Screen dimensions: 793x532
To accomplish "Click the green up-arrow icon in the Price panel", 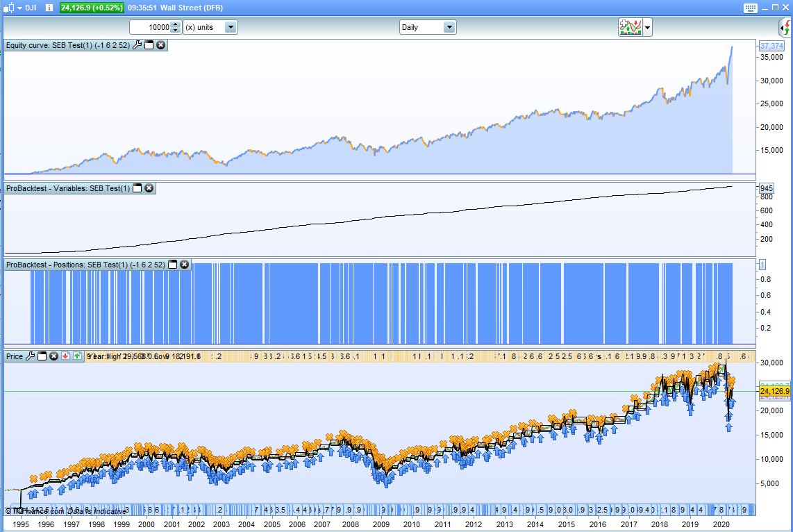I will [x=77, y=356].
